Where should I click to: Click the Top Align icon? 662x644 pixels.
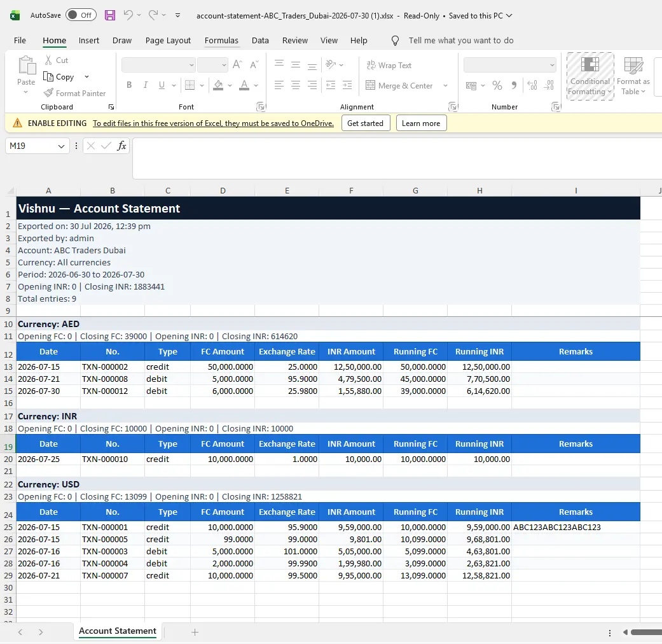pyautogui.click(x=279, y=64)
